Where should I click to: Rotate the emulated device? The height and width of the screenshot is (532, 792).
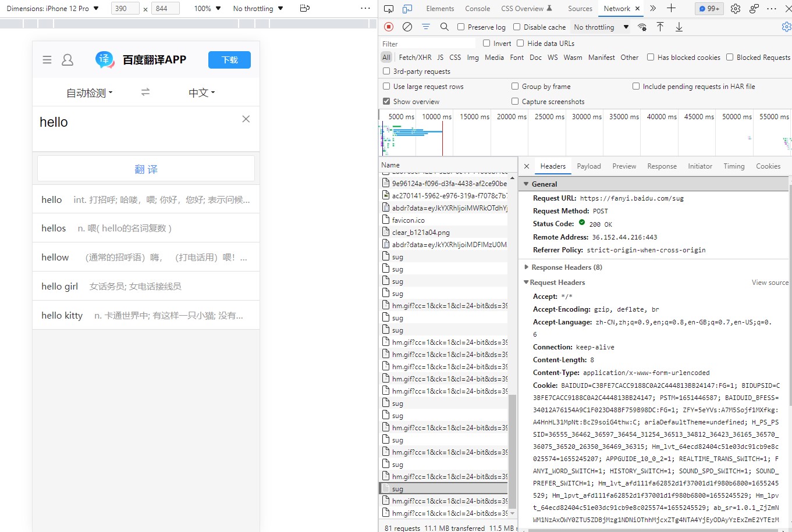pyautogui.click(x=304, y=9)
